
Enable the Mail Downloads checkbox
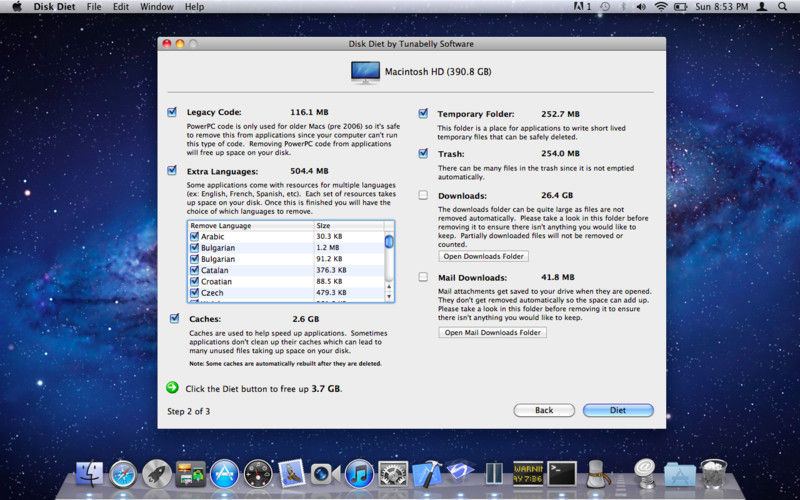point(423,277)
